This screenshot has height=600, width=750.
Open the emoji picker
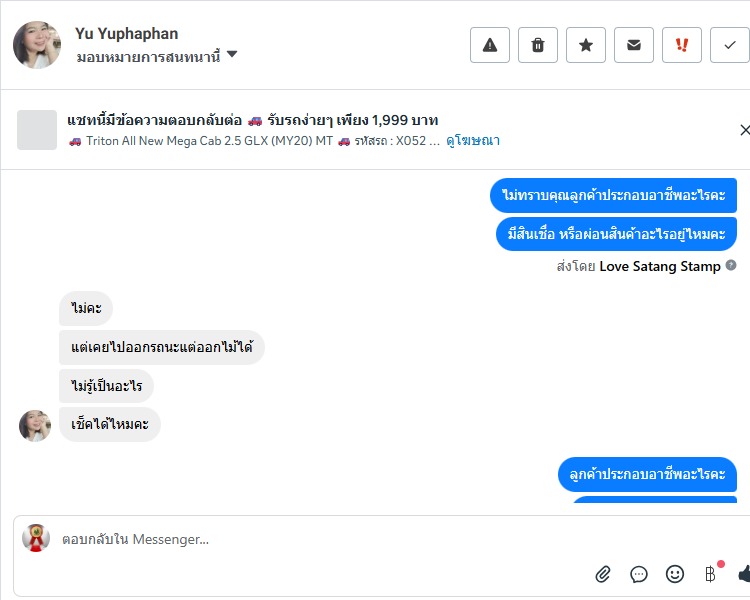[675, 574]
